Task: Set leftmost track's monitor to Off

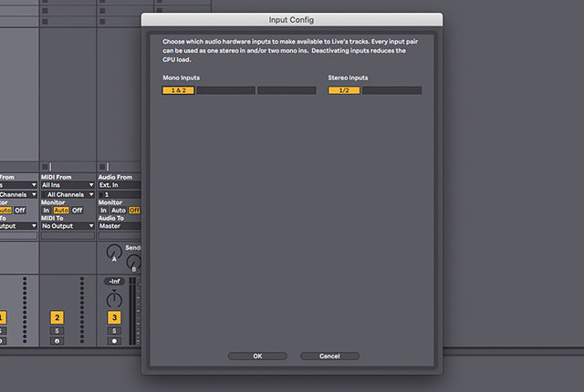Action: pos(20,211)
